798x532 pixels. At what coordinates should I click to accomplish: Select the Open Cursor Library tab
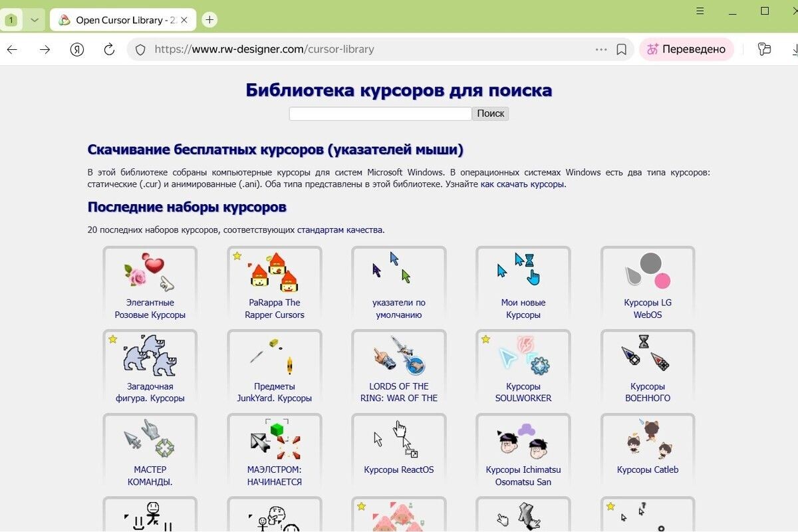(122, 20)
